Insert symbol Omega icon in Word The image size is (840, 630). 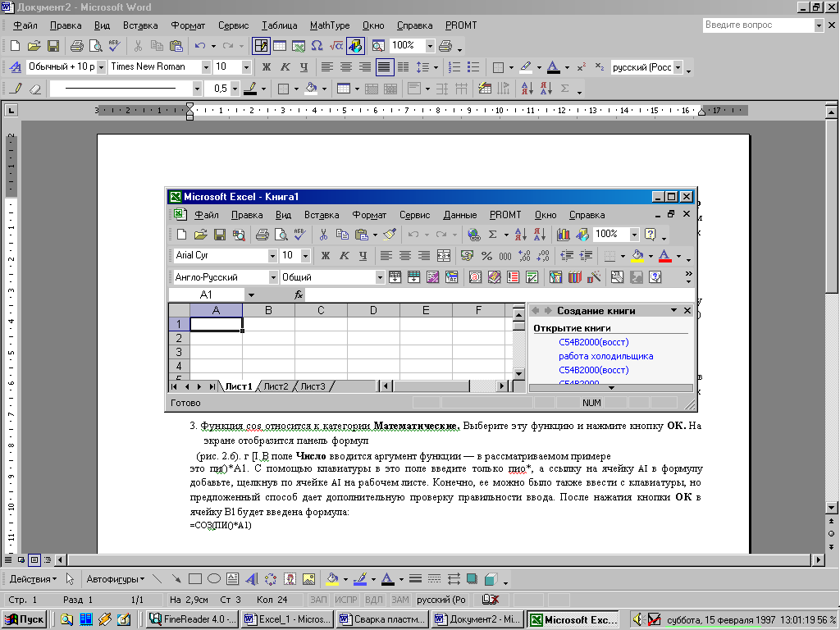coord(317,46)
